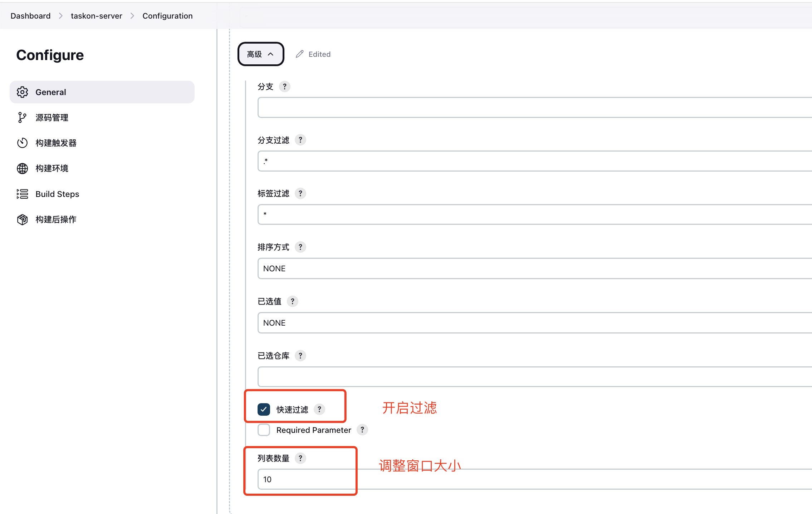Click the 构建环境 globe icon

click(x=22, y=168)
